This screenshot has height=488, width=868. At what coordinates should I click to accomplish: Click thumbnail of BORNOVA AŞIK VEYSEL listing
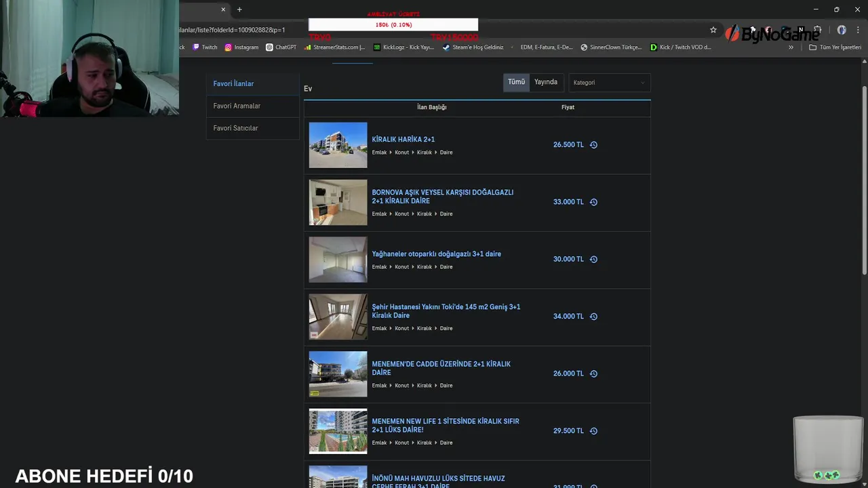(x=338, y=202)
